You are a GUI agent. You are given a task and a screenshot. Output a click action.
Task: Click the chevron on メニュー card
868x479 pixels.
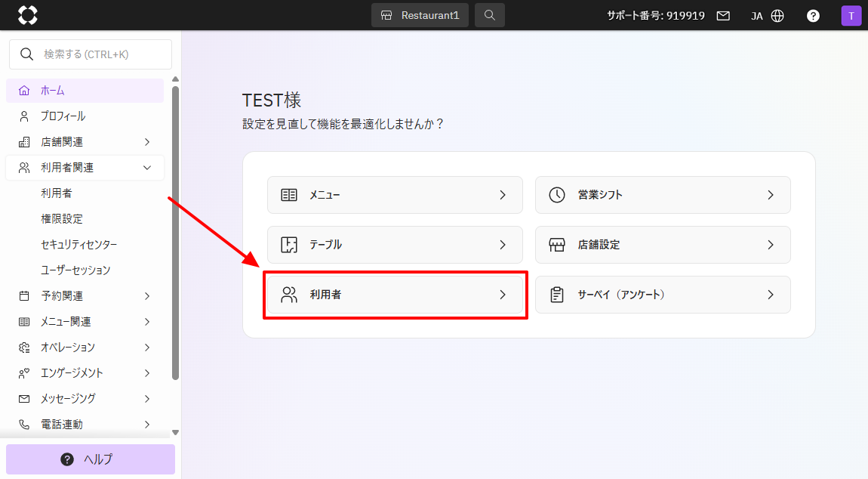[x=503, y=195]
